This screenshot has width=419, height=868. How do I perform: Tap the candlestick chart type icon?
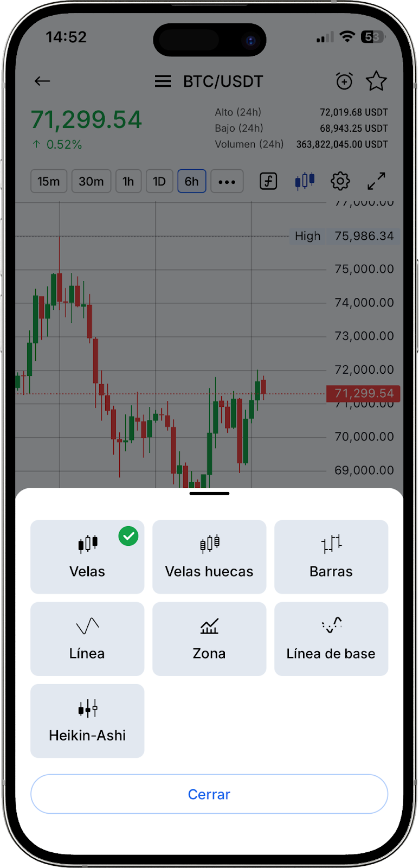(305, 181)
